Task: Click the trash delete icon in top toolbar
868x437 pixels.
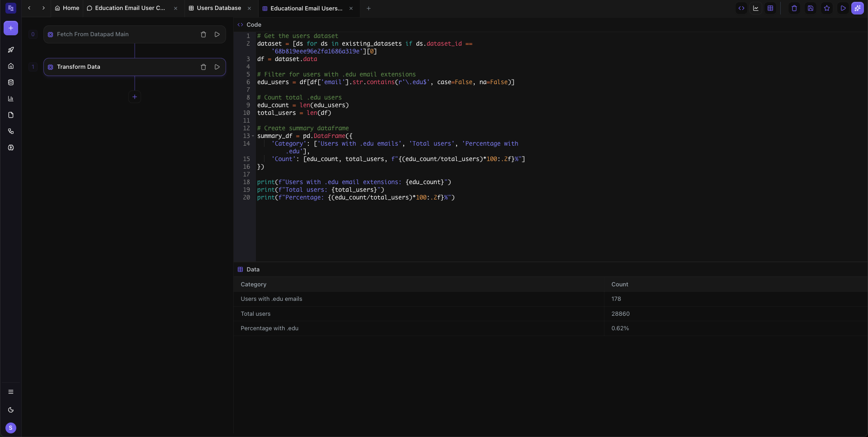Action: [x=794, y=8]
